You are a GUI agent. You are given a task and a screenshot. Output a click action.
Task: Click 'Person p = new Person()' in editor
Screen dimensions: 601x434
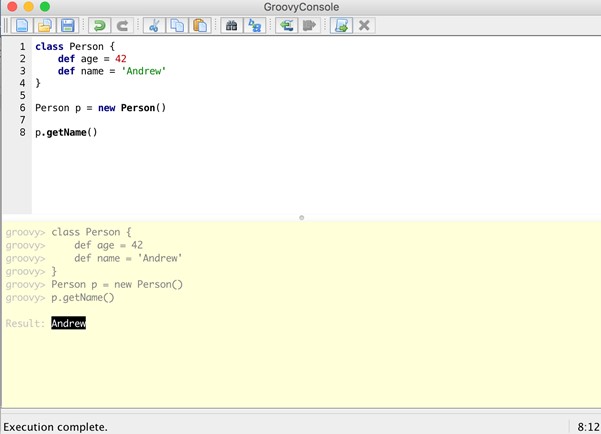tap(100, 108)
